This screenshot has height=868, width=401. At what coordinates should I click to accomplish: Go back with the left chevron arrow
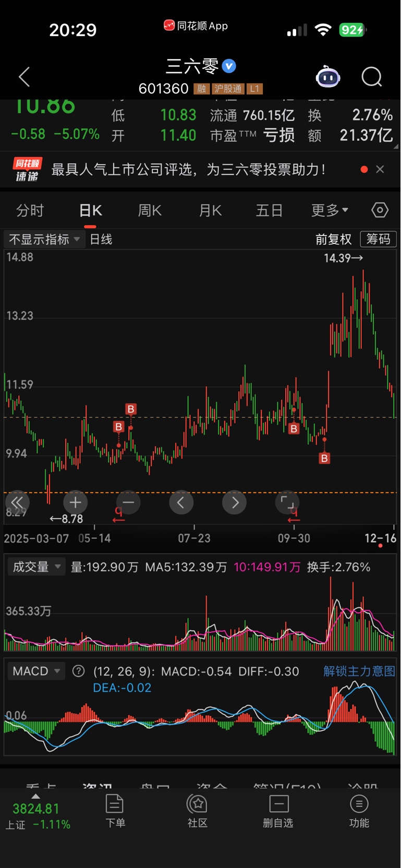(24, 77)
